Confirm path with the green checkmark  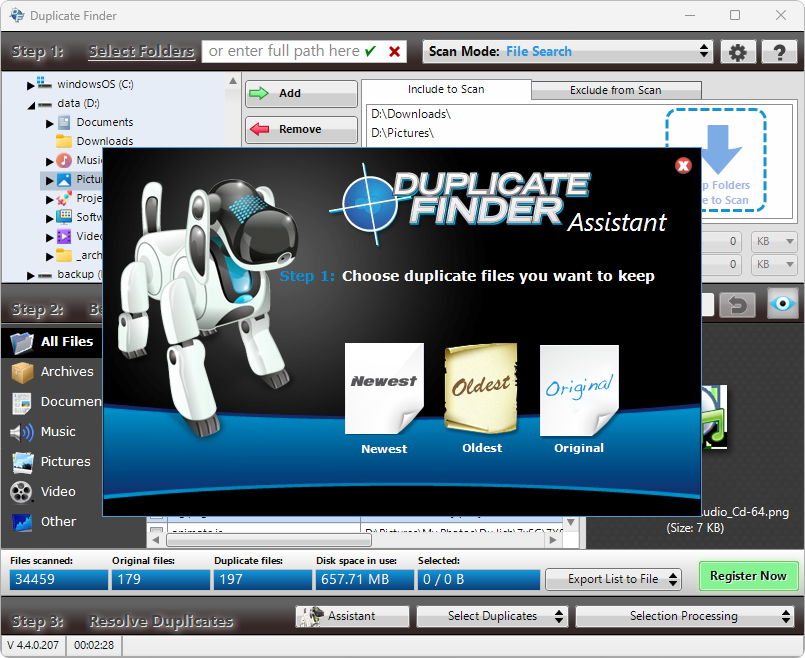pos(370,51)
